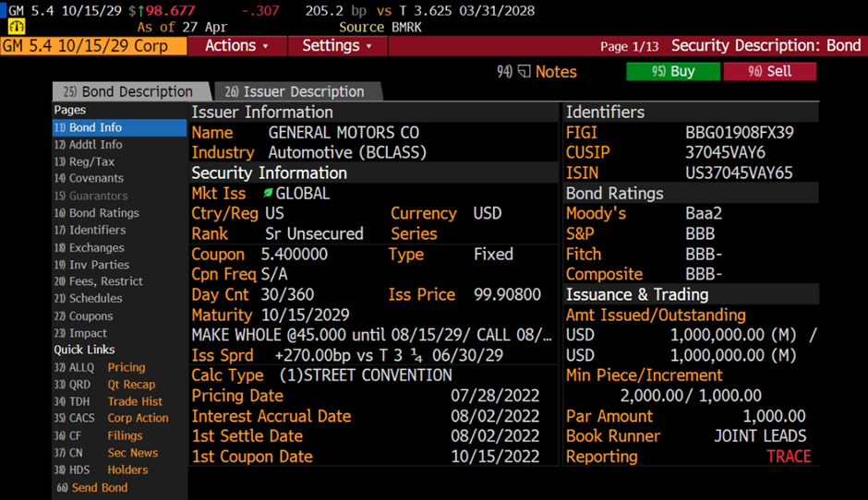This screenshot has width=868, height=500.
Task: Click the Book Runner JOINT LEADS value
Action: click(759, 435)
